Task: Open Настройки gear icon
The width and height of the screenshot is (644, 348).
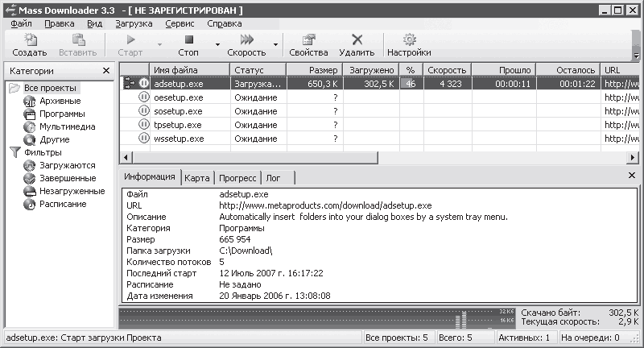Action: point(409,39)
